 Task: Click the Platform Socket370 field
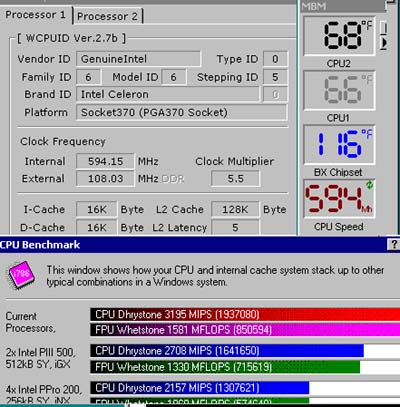coord(182,112)
